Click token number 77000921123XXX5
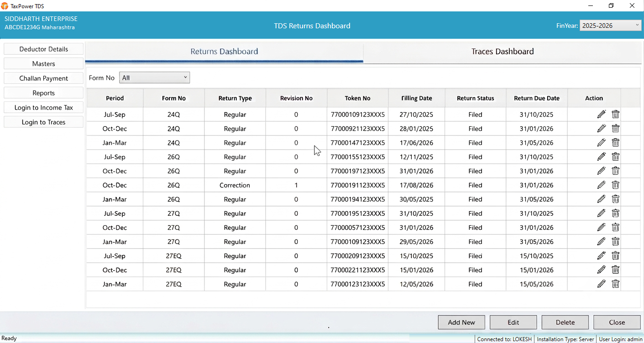The image size is (644, 343). tap(358, 129)
